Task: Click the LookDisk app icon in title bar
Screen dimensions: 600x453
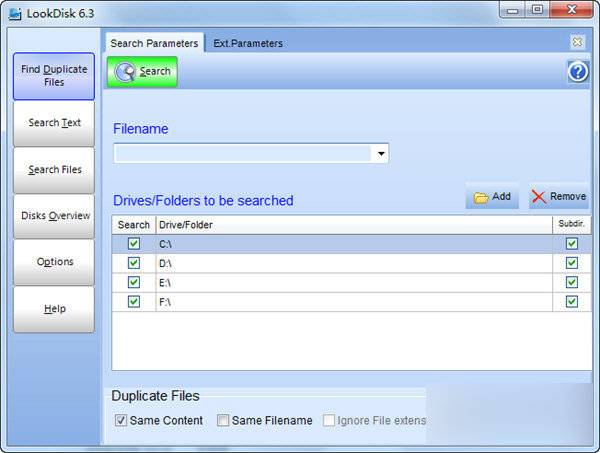Action: (15, 14)
